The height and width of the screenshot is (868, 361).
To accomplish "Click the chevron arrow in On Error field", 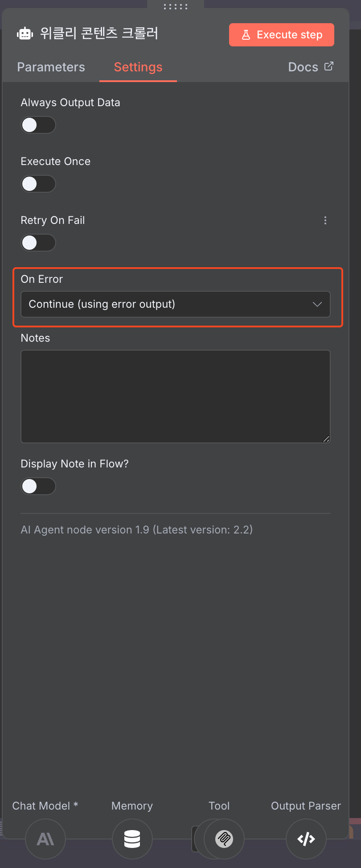I will pyautogui.click(x=317, y=304).
